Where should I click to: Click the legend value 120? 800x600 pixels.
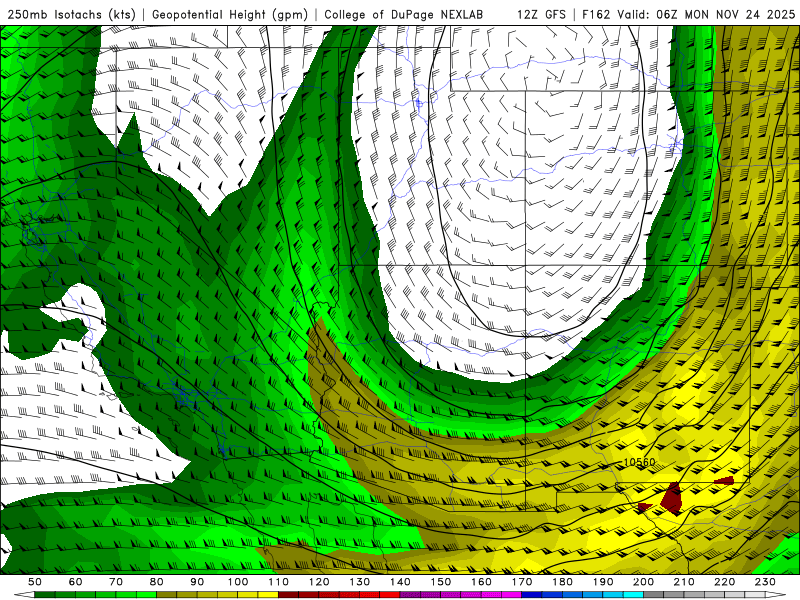(319, 582)
